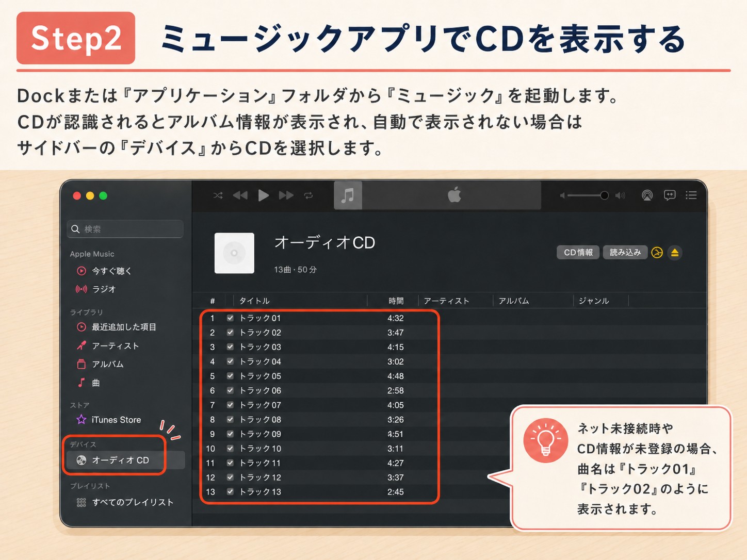747x560 pixels.
Task: Uncheck トラック 08 checkbox
Action: tap(230, 419)
